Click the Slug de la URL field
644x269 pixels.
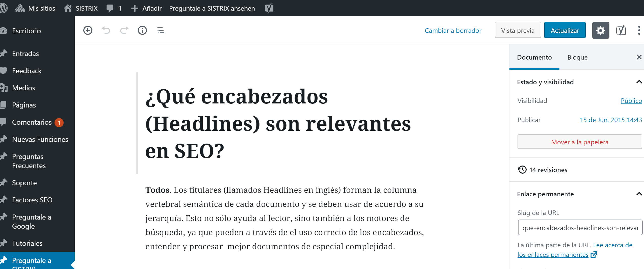[x=580, y=228]
